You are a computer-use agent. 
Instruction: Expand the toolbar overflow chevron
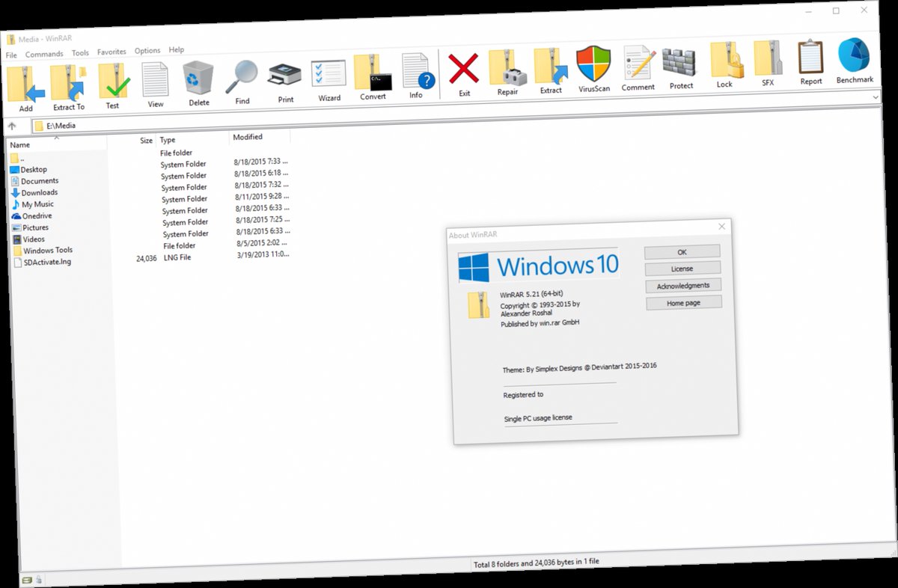coord(875,97)
